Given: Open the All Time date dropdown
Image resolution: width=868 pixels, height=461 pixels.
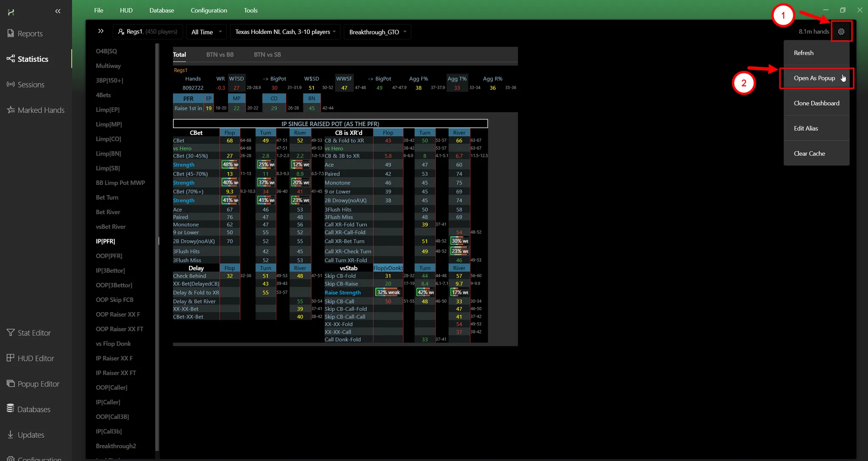Looking at the screenshot, I should point(206,32).
